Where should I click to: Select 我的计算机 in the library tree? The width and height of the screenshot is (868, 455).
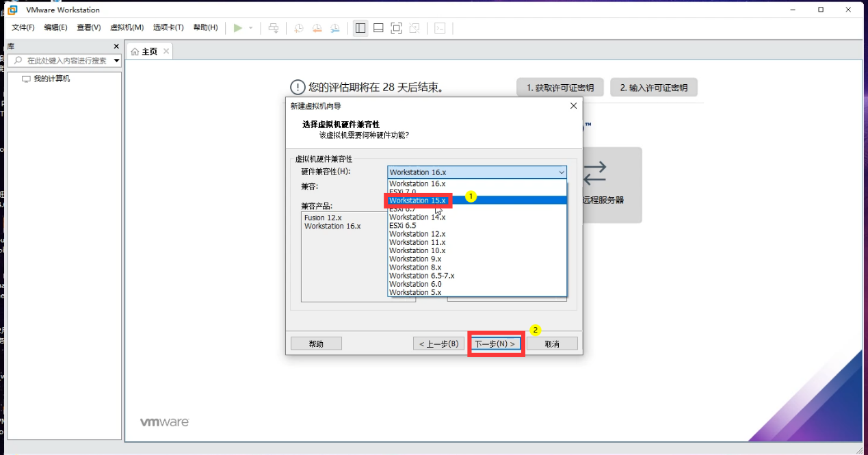pyautogui.click(x=51, y=79)
